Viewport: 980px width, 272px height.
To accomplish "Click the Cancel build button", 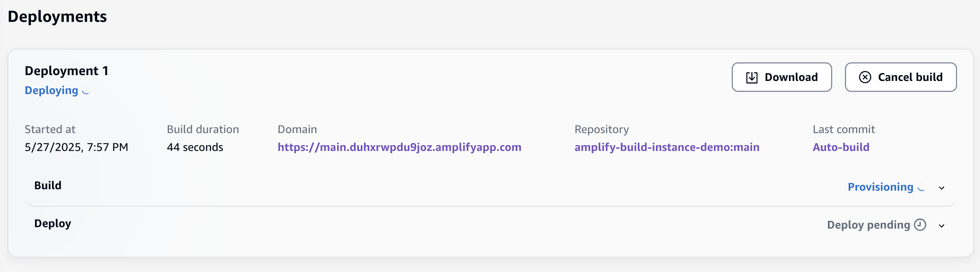I will pyautogui.click(x=901, y=77).
